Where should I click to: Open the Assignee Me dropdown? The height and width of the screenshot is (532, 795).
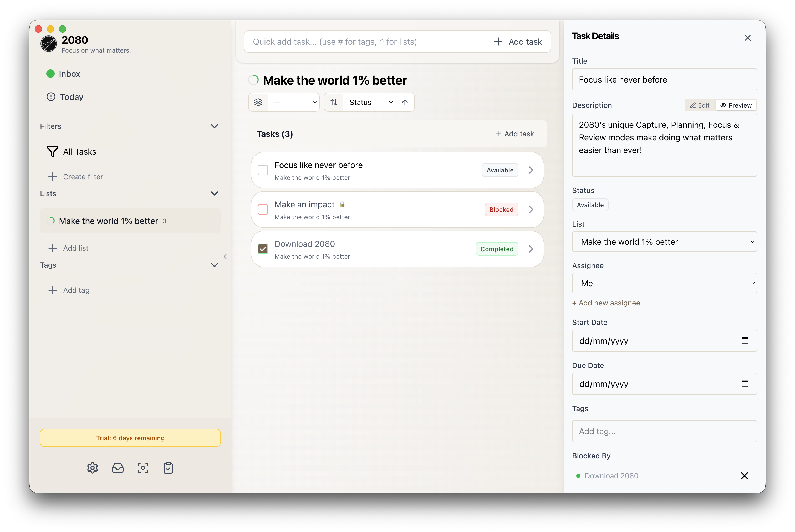tap(664, 283)
